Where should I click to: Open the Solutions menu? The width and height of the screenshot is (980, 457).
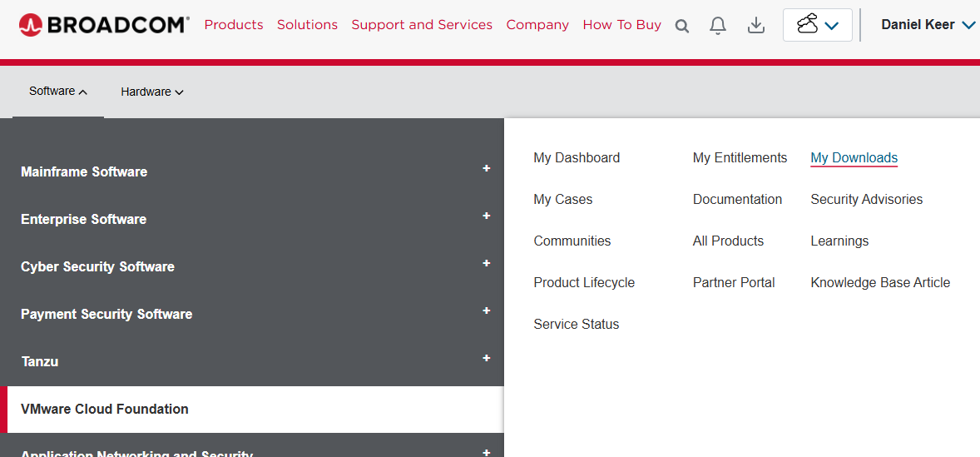click(x=308, y=25)
